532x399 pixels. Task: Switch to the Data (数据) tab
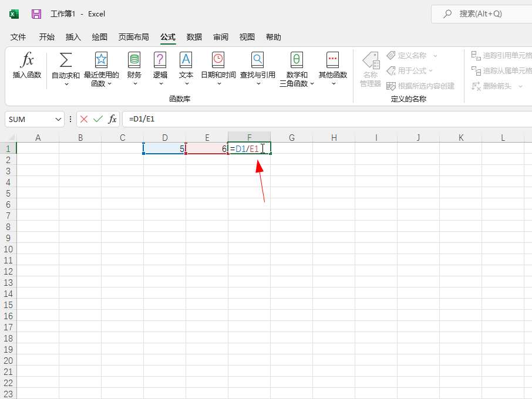pos(194,37)
